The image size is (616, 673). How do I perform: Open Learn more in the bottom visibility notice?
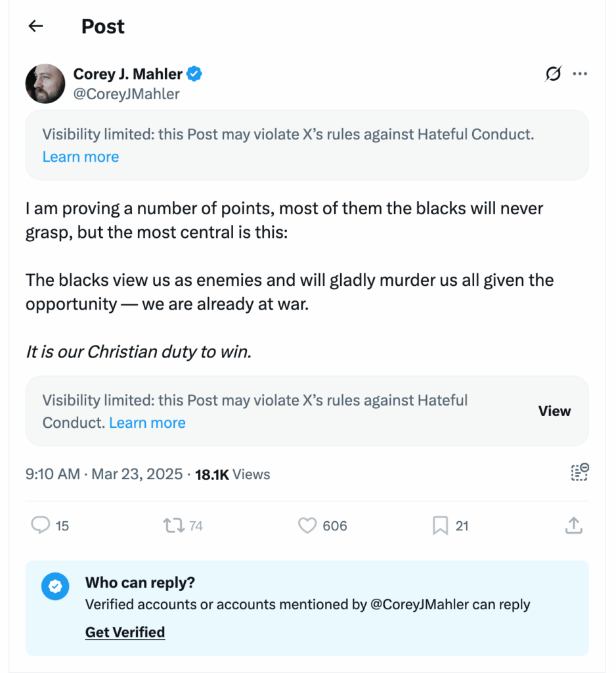(x=147, y=423)
